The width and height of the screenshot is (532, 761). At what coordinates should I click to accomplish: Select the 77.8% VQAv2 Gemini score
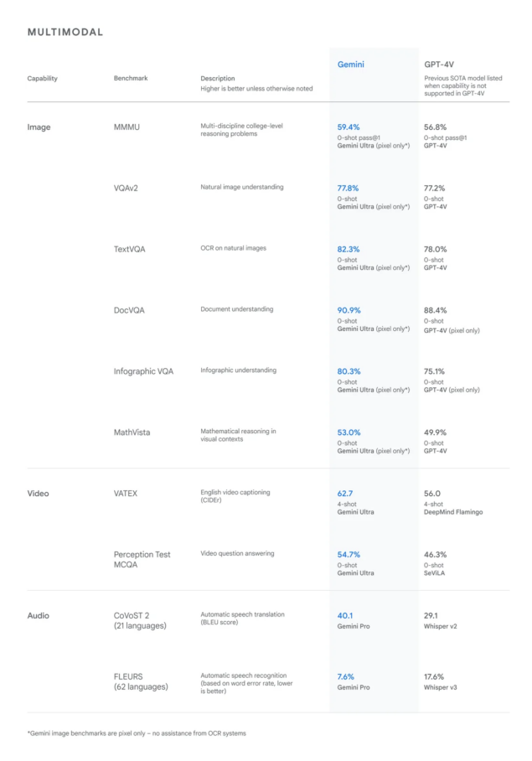tap(348, 189)
